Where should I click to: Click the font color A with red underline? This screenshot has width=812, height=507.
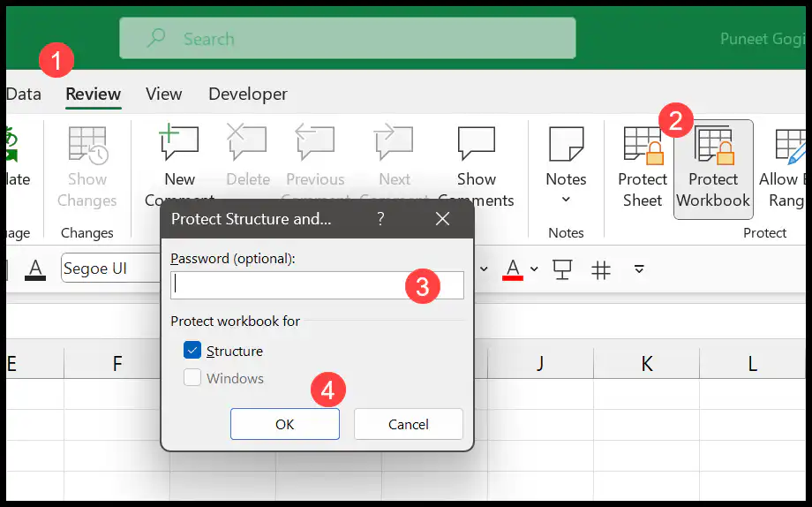click(x=513, y=269)
